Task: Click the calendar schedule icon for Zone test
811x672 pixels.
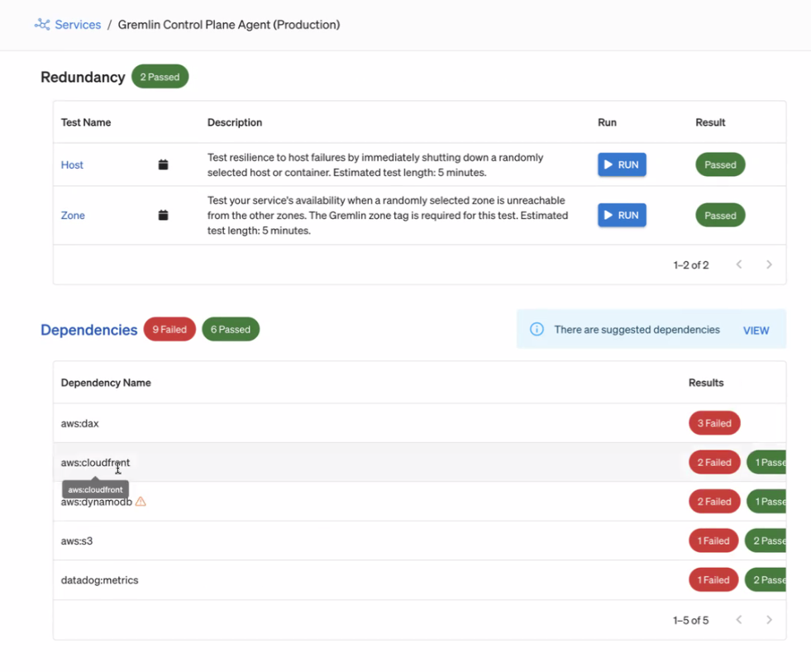Action: pyautogui.click(x=163, y=215)
